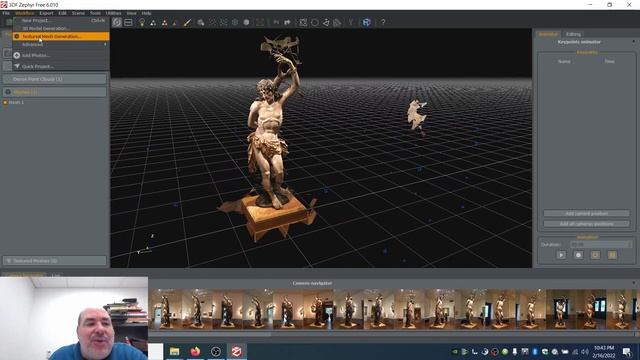640x360 pixels.
Task: Click the Name column header
Action: coord(564,61)
